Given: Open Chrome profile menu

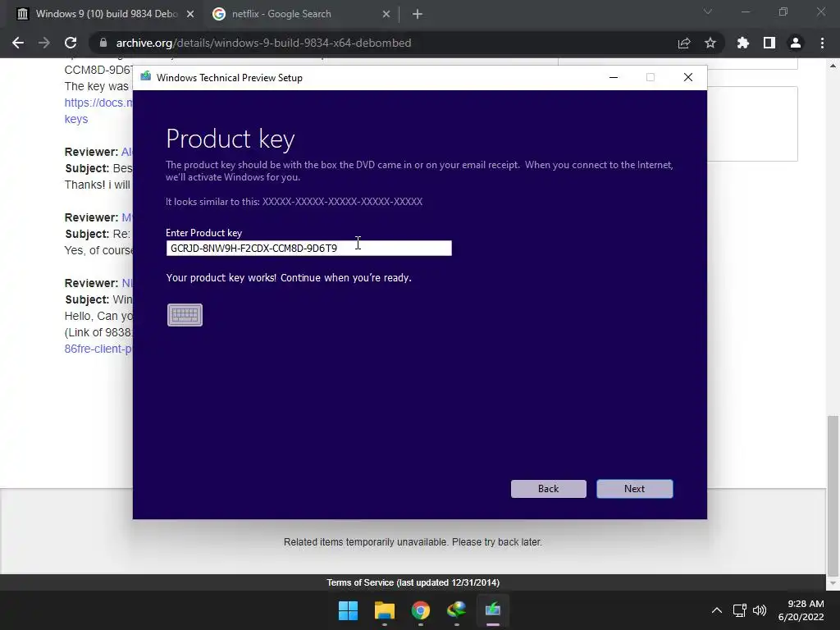Looking at the screenshot, I should [x=796, y=43].
